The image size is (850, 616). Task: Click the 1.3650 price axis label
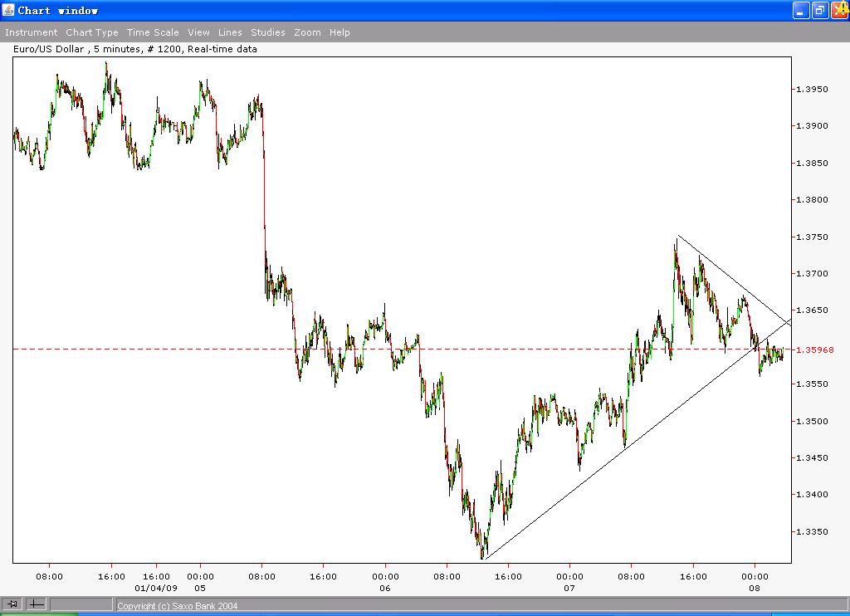(x=812, y=310)
